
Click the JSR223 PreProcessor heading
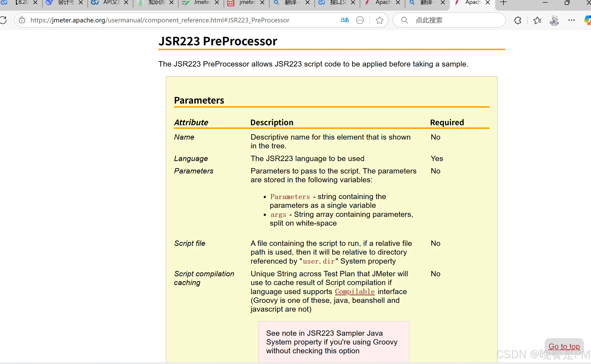218,41
